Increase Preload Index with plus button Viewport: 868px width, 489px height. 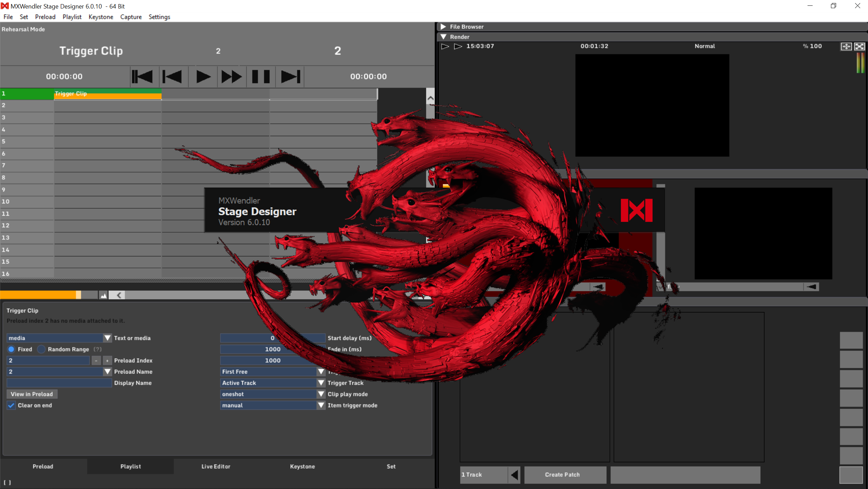coord(107,360)
